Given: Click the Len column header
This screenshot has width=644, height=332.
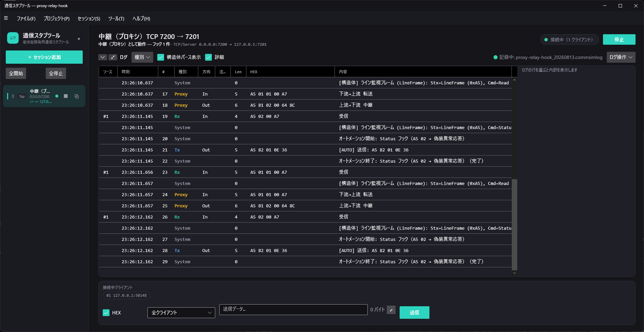Looking at the screenshot, I should pos(238,72).
